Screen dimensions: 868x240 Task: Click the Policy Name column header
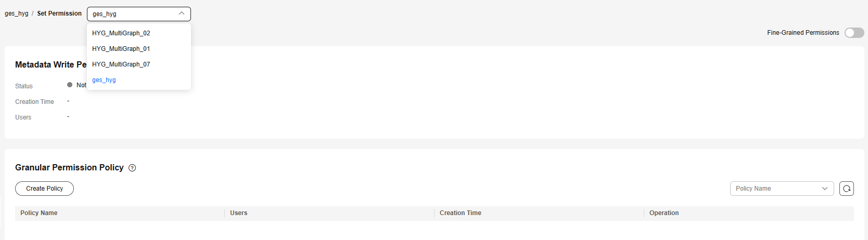[x=39, y=213]
